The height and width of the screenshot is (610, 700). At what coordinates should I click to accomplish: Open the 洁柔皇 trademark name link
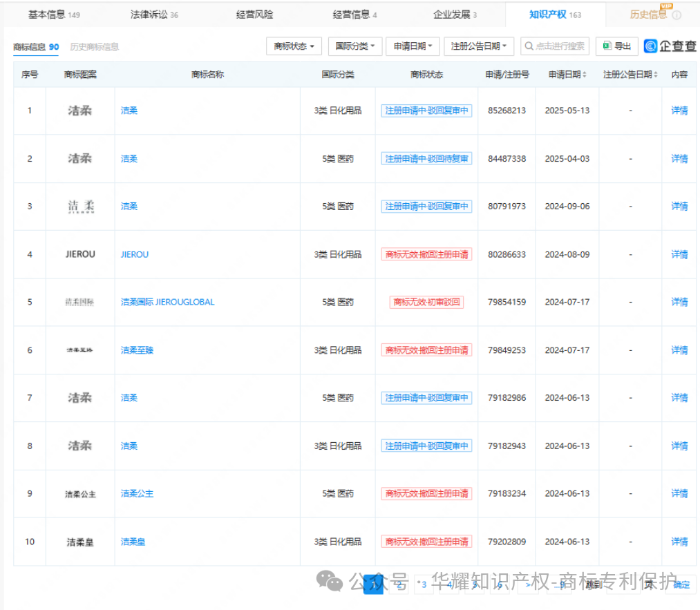click(133, 542)
